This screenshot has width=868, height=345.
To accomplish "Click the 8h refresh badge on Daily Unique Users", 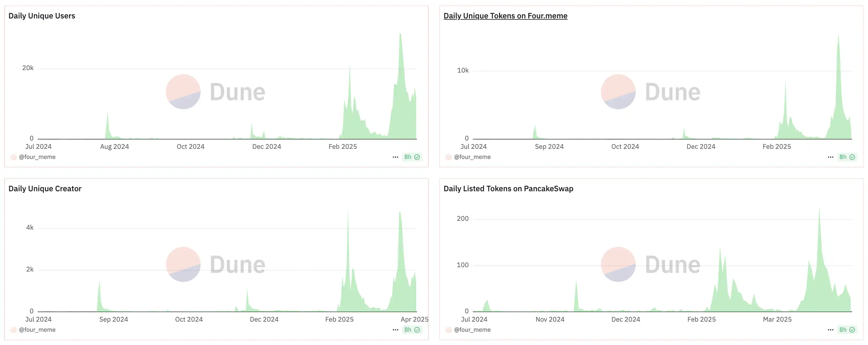I will click(412, 157).
